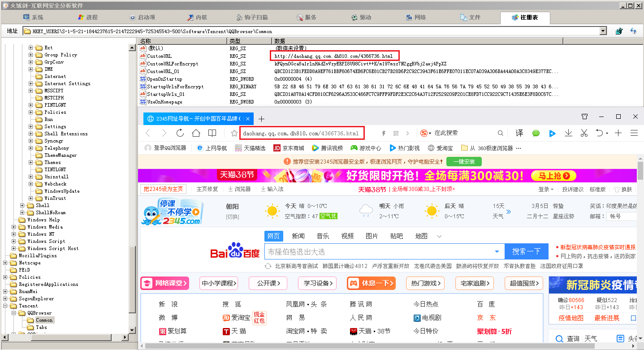Go to browser home page icon

point(196,133)
